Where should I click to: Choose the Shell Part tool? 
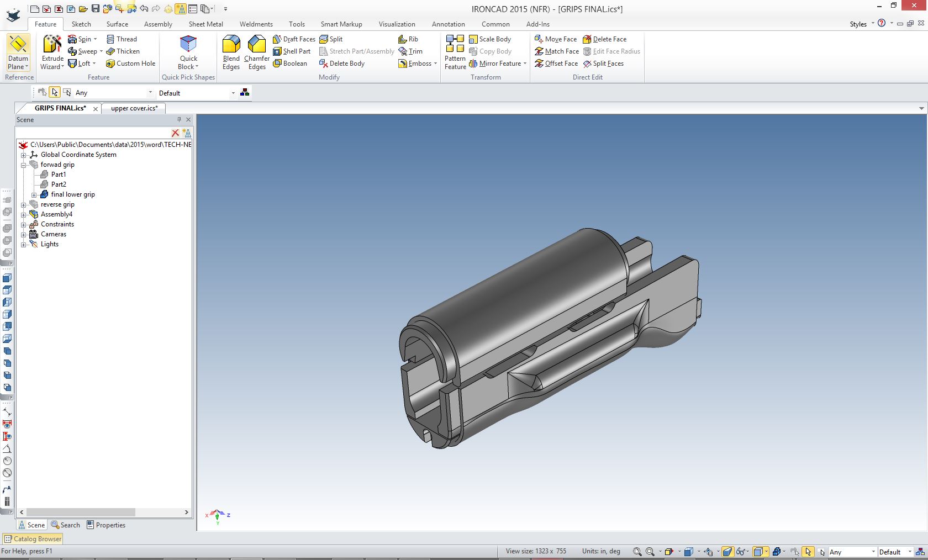coord(292,51)
